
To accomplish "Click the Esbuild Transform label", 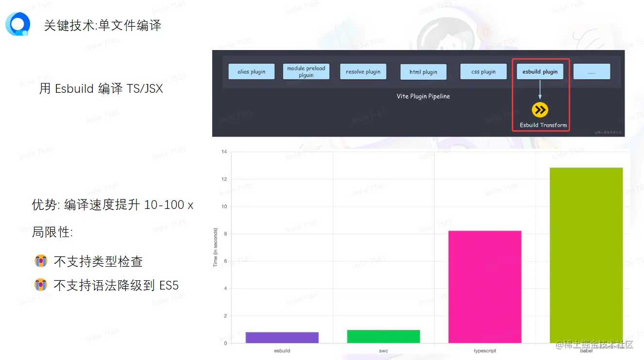I will pos(543,125).
